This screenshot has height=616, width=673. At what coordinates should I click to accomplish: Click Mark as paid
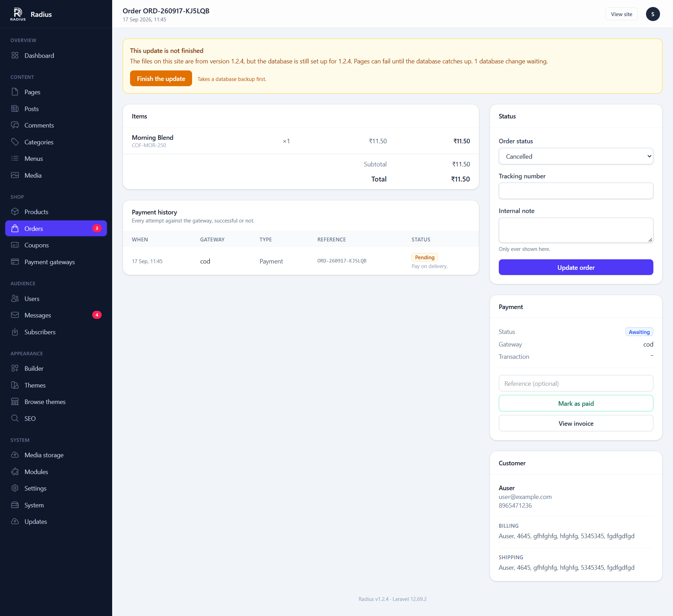coord(576,403)
